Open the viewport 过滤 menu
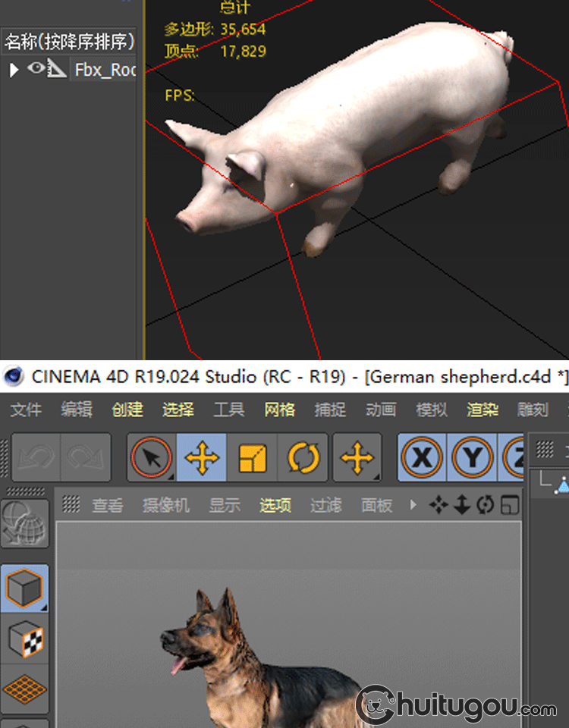Screen dimensions: 569x728 [326, 505]
